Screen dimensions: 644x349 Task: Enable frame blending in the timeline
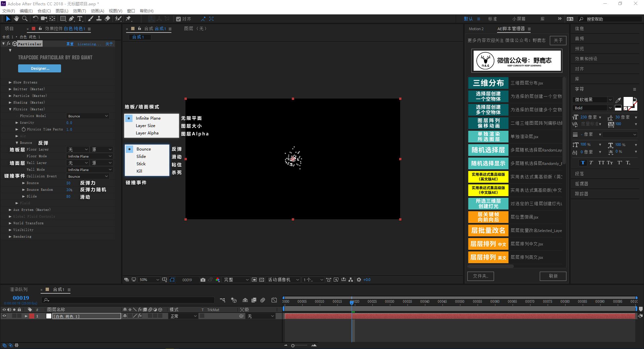[254, 300]
